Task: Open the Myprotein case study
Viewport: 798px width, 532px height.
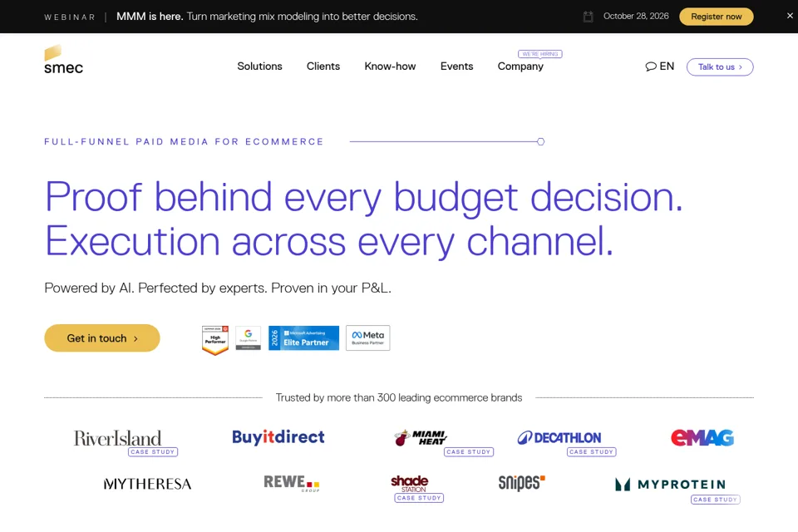Action: [716, 500]
